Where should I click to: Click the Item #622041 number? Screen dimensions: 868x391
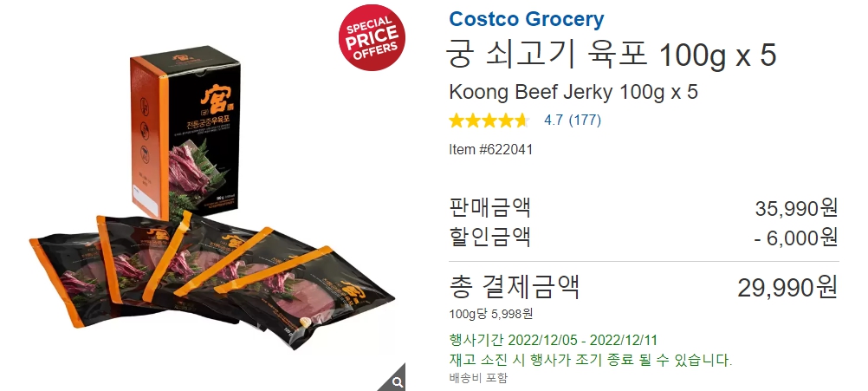click(x=490, y=149)
